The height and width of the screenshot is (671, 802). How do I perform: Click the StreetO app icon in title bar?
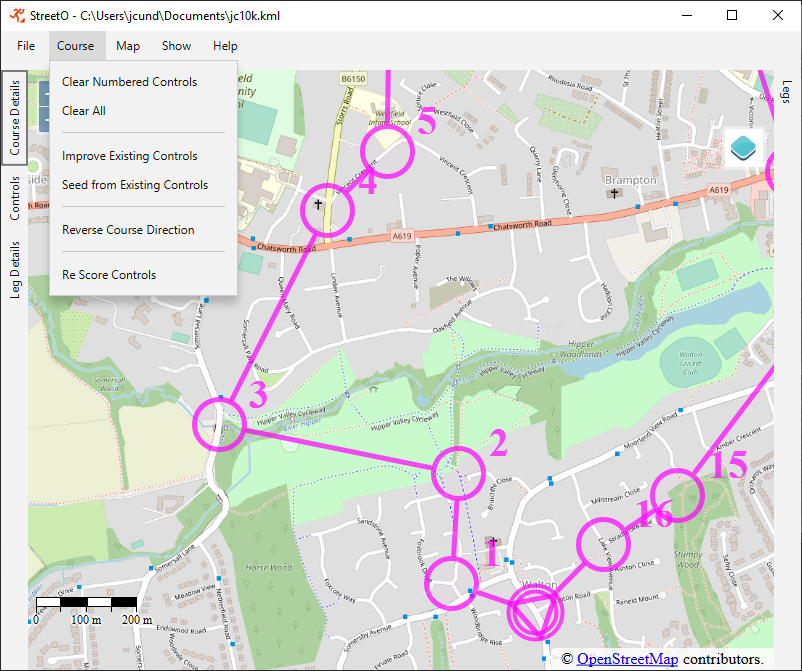[x=16, y=16]
